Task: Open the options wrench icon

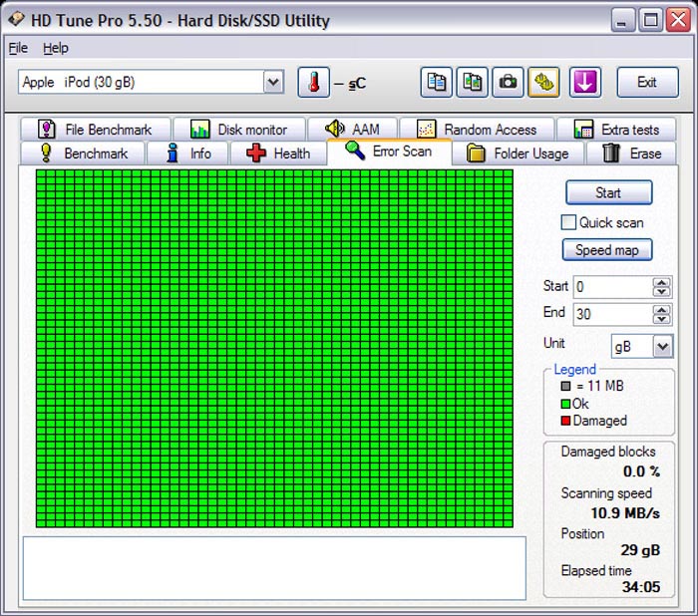Action: coord(543,83)
